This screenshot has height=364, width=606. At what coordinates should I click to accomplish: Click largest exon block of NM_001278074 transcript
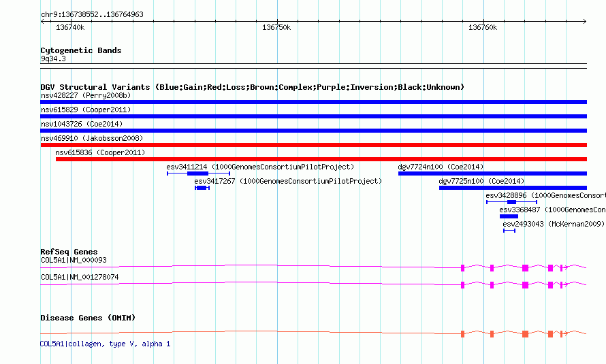point(525,285)
